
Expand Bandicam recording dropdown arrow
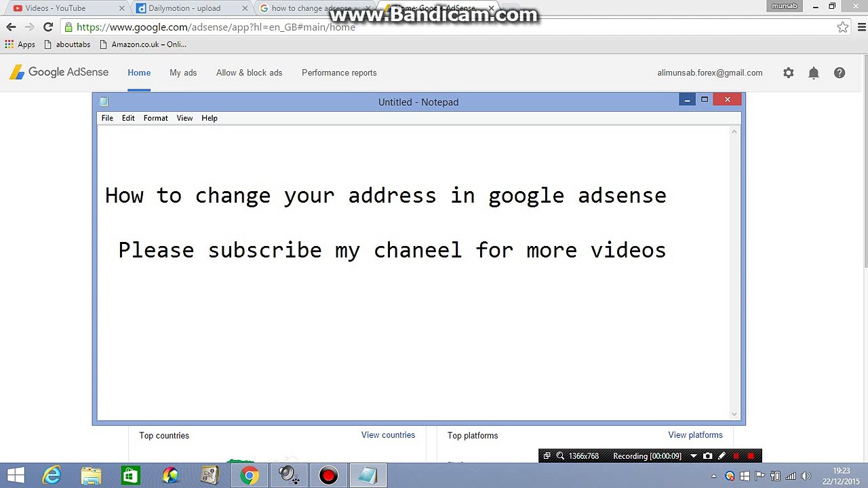click(693, 456)
